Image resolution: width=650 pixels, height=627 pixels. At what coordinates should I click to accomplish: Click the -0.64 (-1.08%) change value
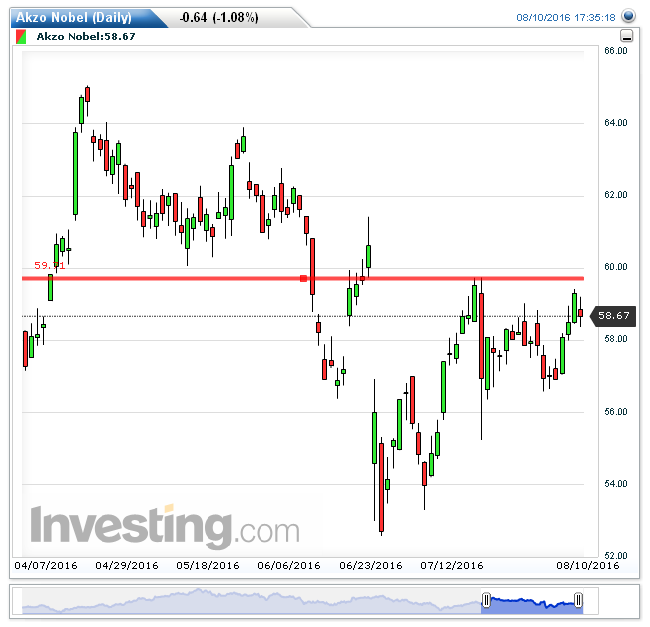tap(219, 17)
